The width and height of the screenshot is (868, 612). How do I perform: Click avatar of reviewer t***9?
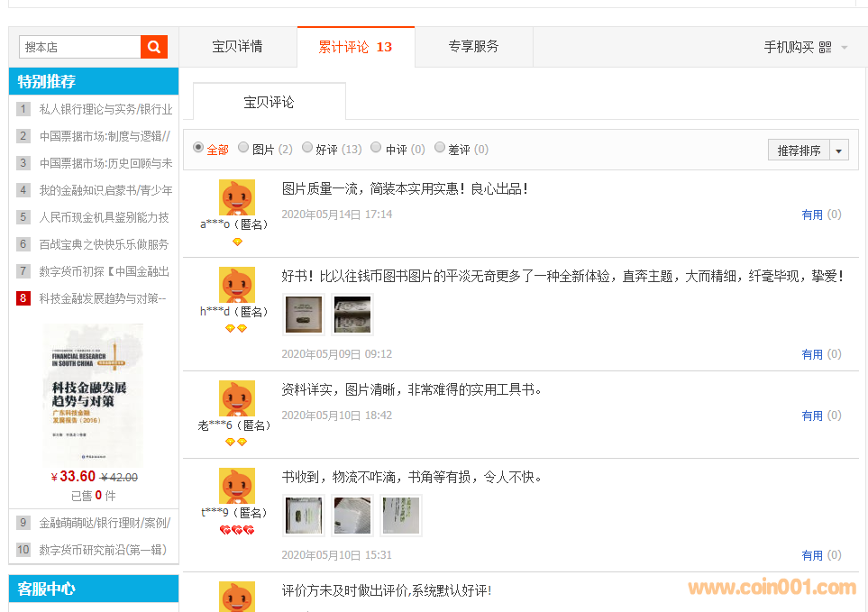tap(236, 486)
